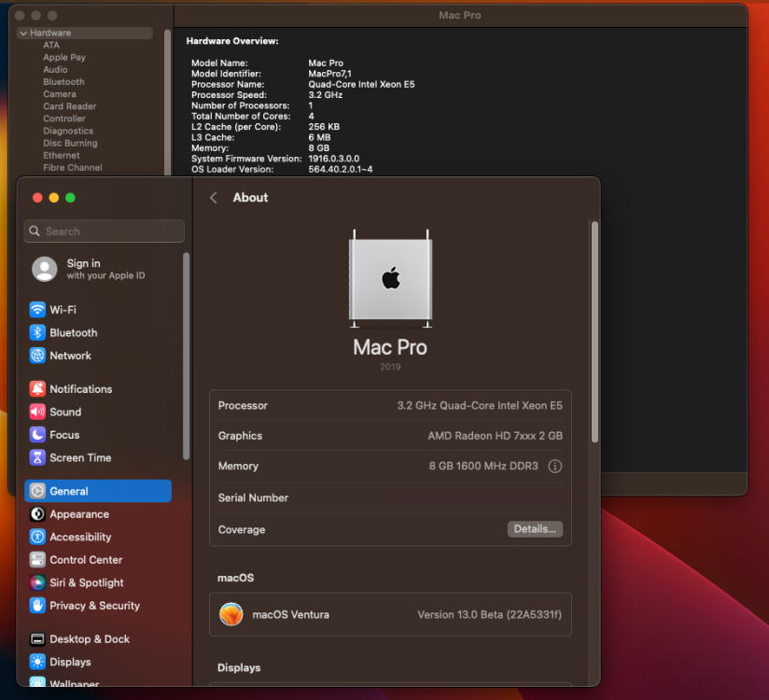Click the search magnifier icon
Viewport: 769px width, 700px height.
(35, 231)
